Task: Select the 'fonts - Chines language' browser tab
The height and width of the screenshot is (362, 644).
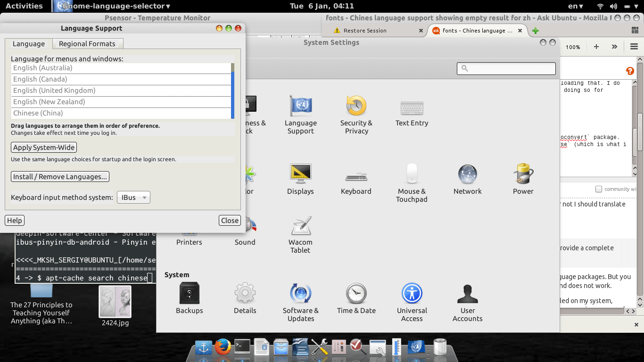Action: point(477,31)
